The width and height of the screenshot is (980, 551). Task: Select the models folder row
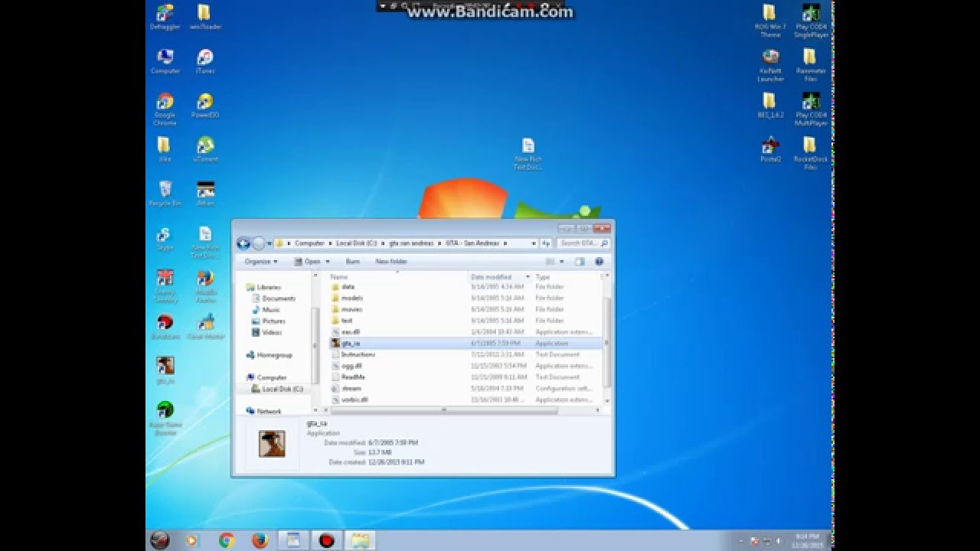465,298
